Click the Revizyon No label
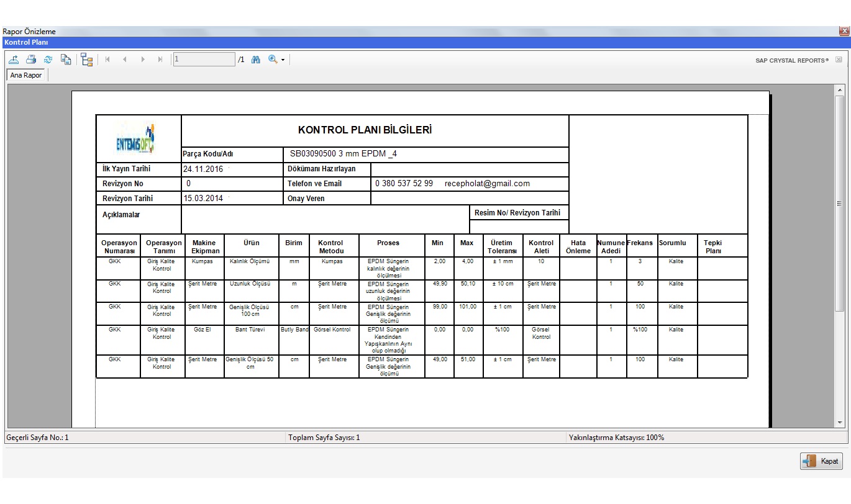The width and height of the screenshot is (851, 504). point(123,184)
